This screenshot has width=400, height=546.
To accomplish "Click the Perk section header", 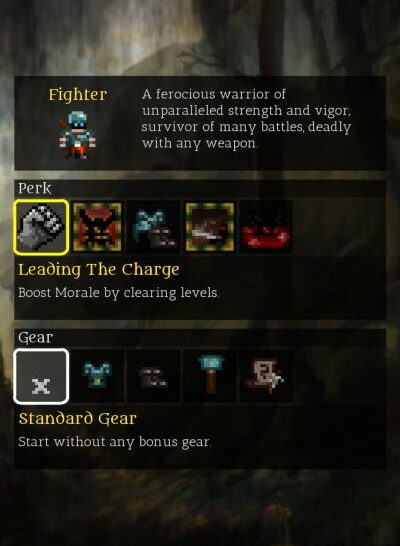I will point(35,188).
